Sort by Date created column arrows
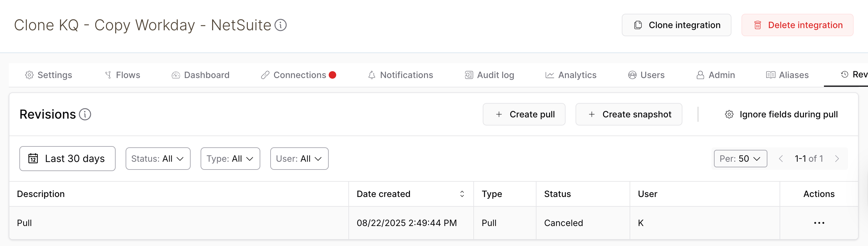The height and width of the screenshot is (246, 868). [x=462, y=194]
